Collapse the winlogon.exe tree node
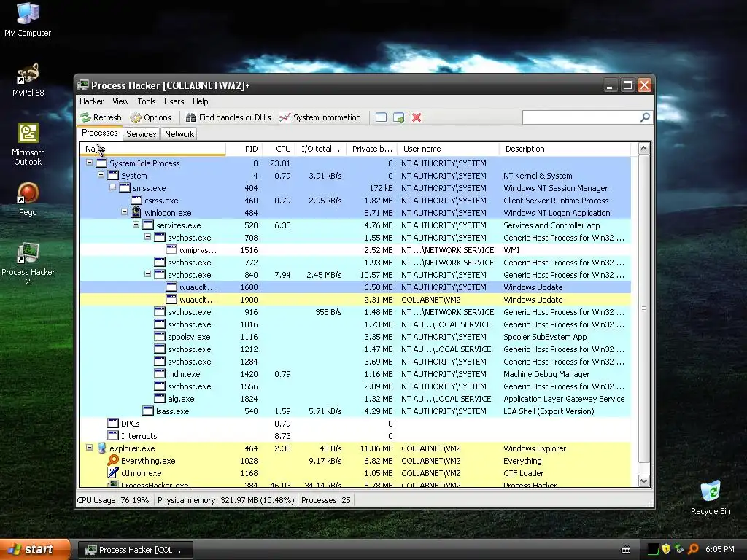Viewport: 747px width, 560px height. coord(124,212)
